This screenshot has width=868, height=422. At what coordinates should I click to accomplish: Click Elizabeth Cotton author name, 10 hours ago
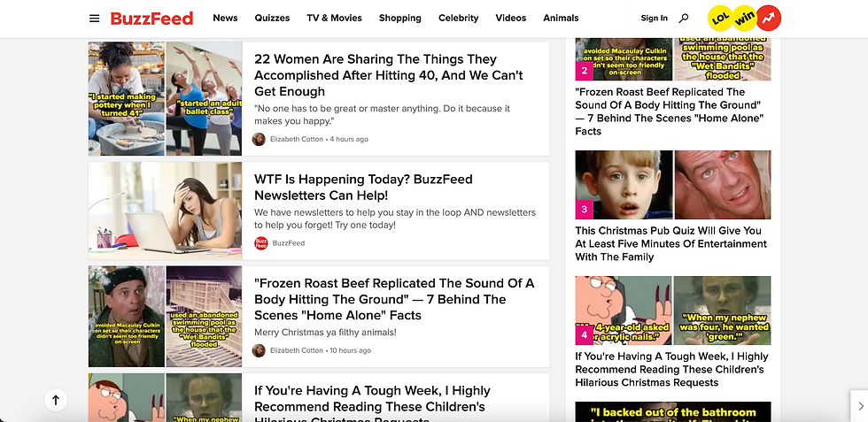(x=296, y=350)
